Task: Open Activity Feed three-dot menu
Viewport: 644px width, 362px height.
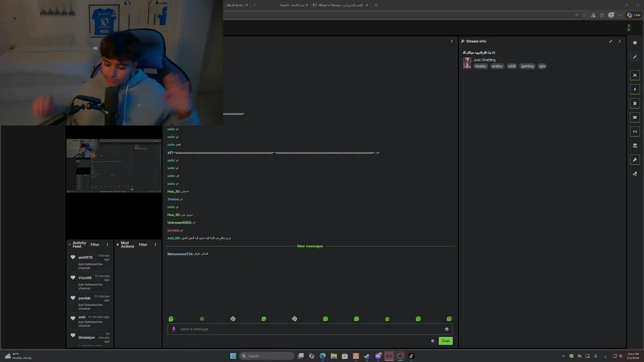Action: point(107,245)
